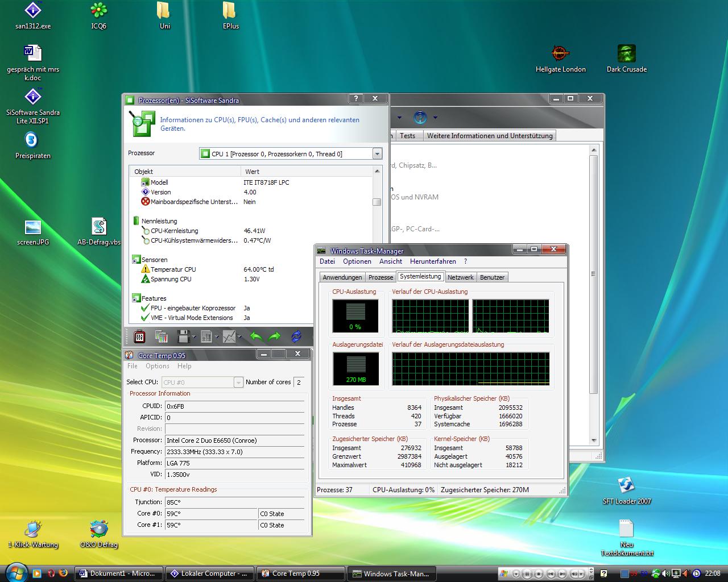Switch to Core Temp 0.95 taskbar button
The image size is (728, 582).
[x=301, y=573]
